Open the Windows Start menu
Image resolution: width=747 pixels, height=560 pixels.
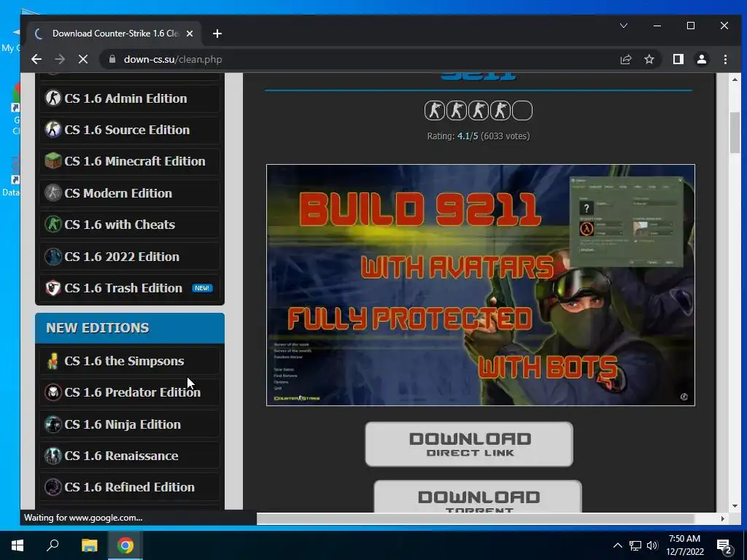(18, 545)
